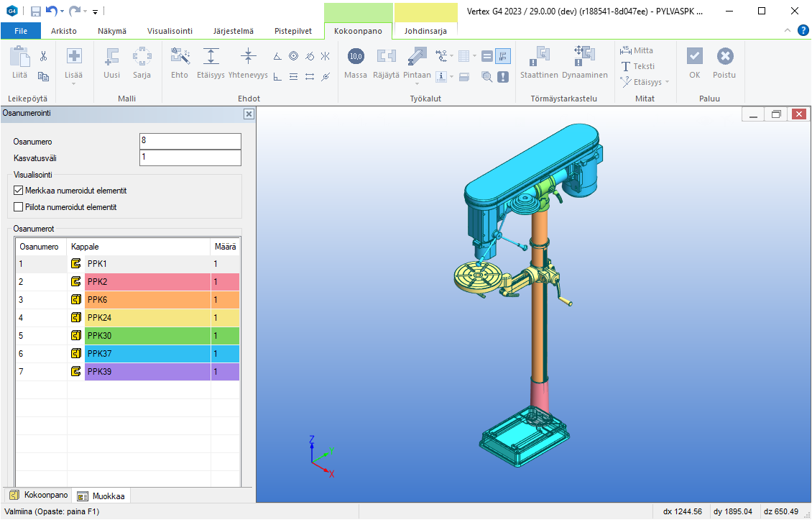The image size is (812, 520).
Task: Click the Ehto constraint wand icon
Action: 180,57
